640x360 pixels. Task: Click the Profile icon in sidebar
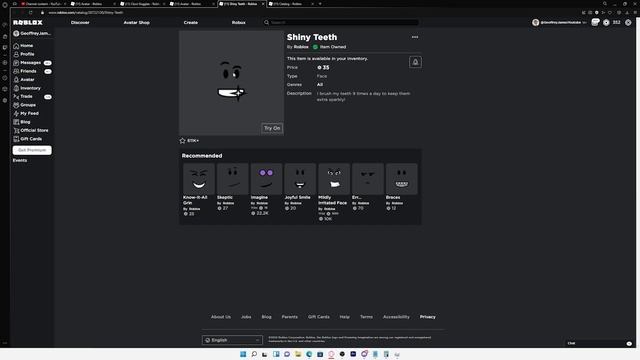click(x=16, y=54)
